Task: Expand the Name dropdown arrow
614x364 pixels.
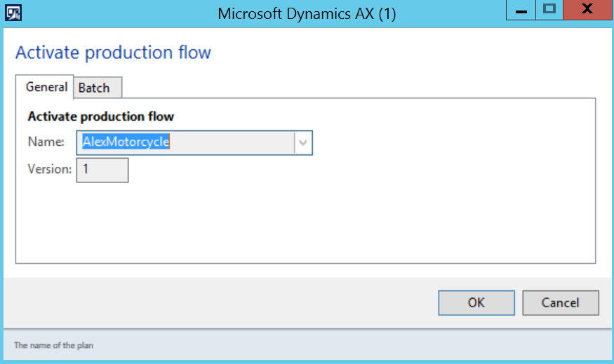Action: [x=303, y=142]
